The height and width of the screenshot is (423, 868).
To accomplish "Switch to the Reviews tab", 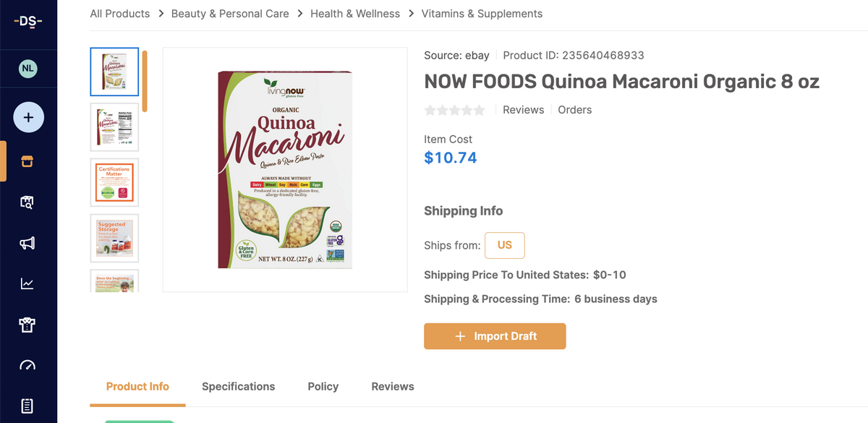I will [x=392, y=387].
